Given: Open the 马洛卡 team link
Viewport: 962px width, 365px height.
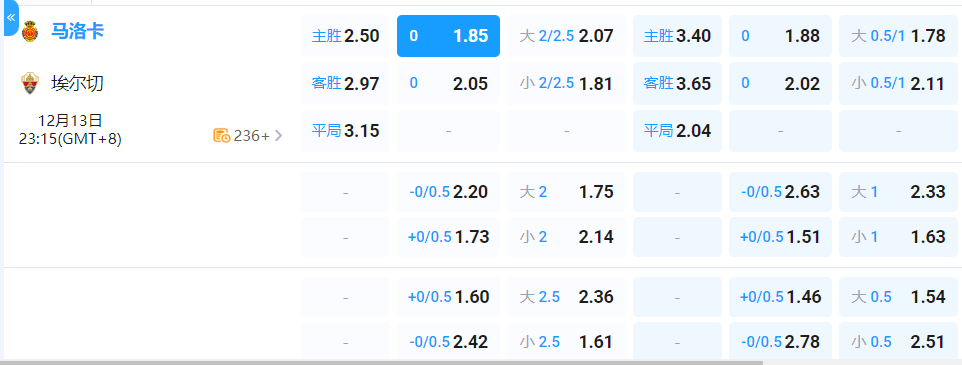Looking at the screenshot, I should tap(77, 31).
